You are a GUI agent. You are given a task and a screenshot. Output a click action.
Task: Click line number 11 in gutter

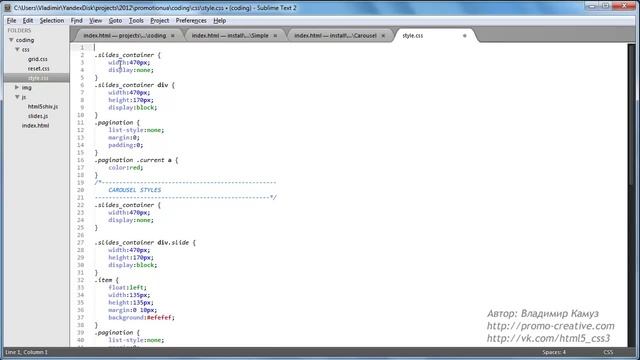80,122
